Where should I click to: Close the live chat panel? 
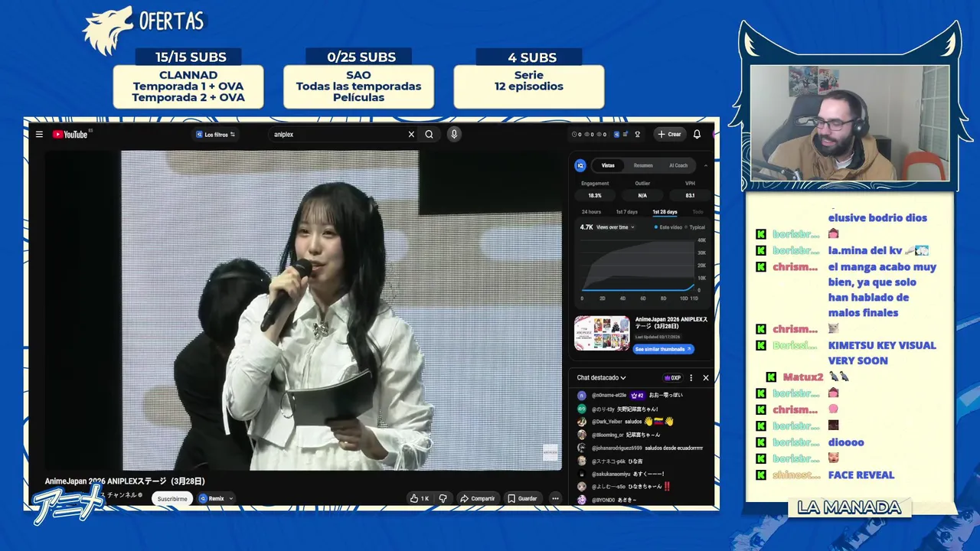(706, 377)
